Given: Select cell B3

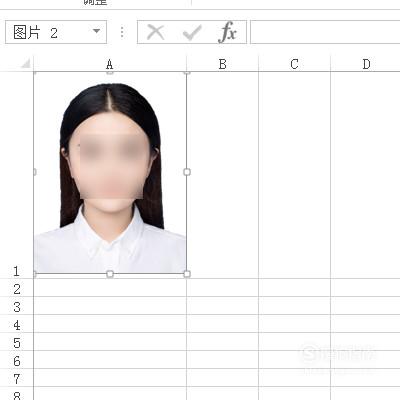Looking at the screenshot, I should (223, 306).
